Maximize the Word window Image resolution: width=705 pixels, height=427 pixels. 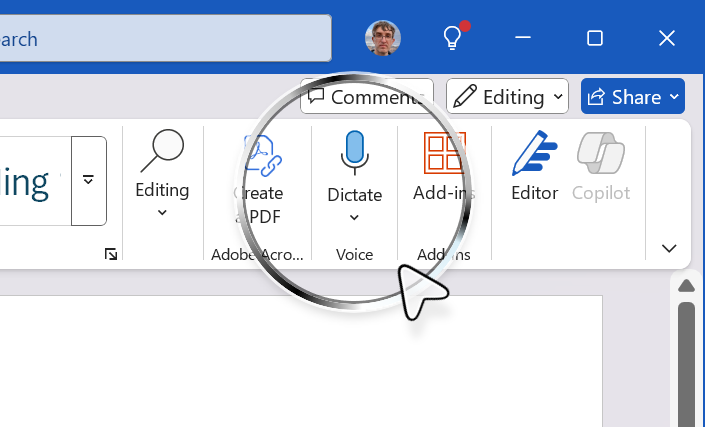point(594,38)
